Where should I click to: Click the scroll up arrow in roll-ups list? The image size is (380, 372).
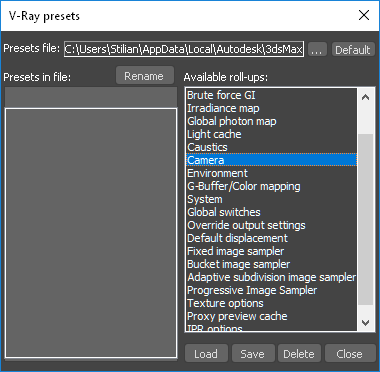pyautogui.click(x=366, y=98)
